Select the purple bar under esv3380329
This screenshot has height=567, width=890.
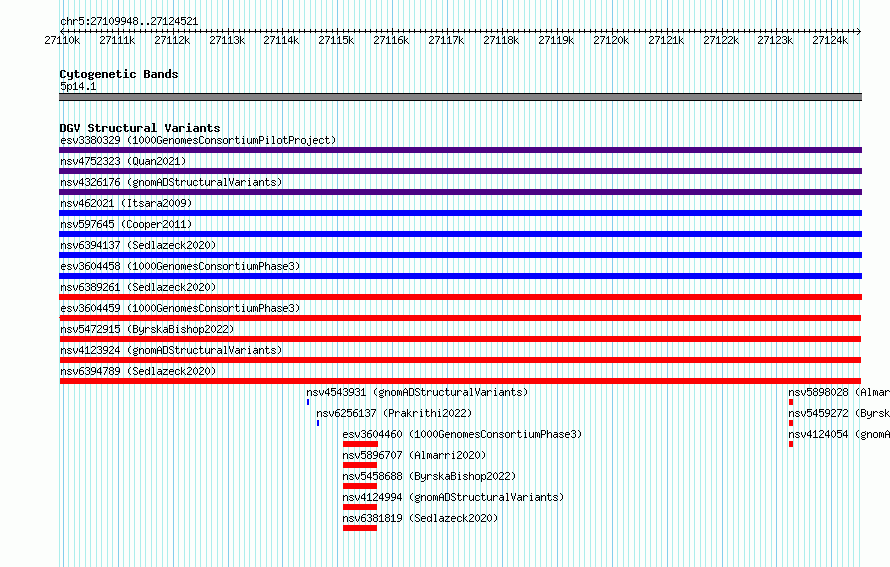coord(460,150)
